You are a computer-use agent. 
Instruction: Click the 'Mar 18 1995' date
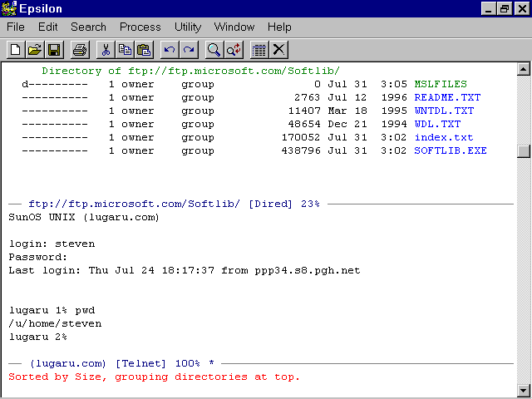(x=367, y=111)
